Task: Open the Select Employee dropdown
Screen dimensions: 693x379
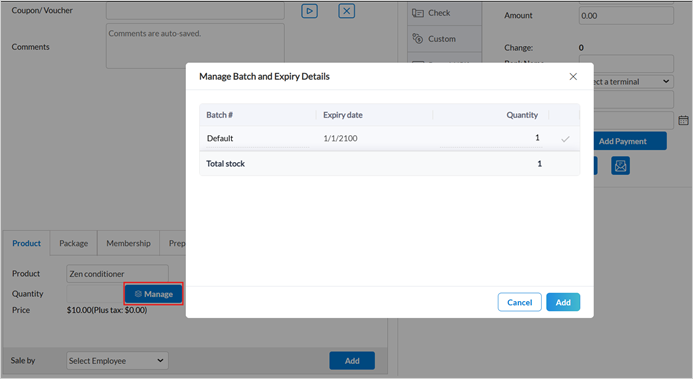Action: tap(117, 361)
